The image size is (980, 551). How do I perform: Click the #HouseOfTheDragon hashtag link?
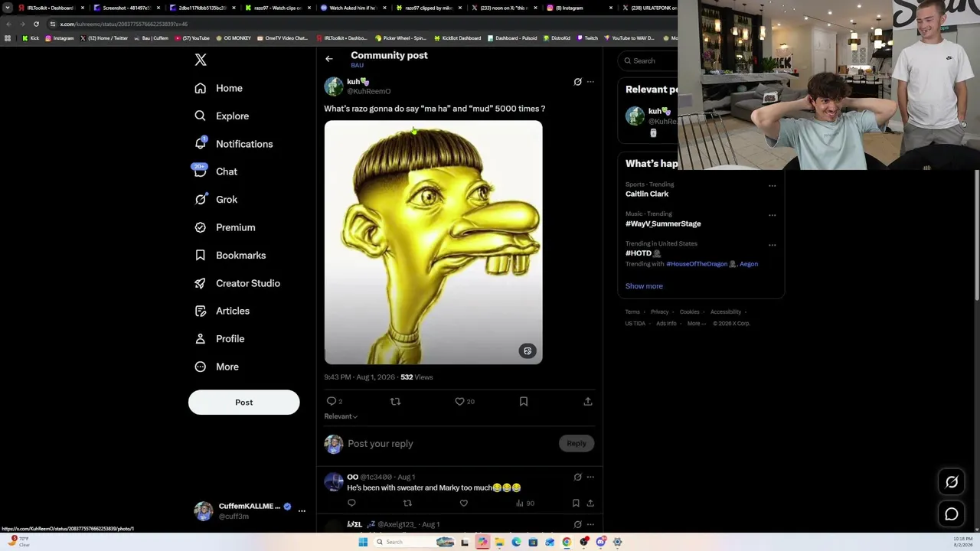[697, 264]
